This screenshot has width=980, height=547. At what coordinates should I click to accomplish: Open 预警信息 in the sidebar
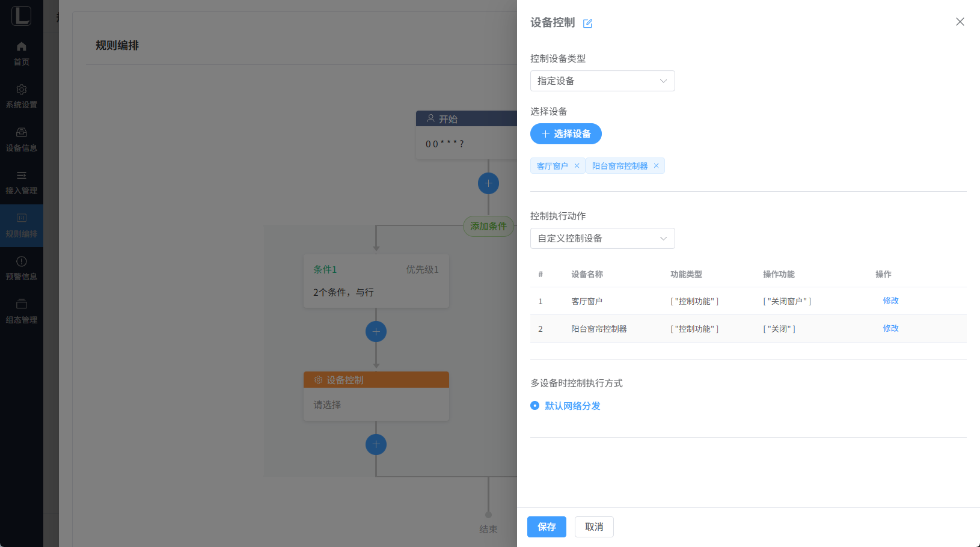(22, 268)
